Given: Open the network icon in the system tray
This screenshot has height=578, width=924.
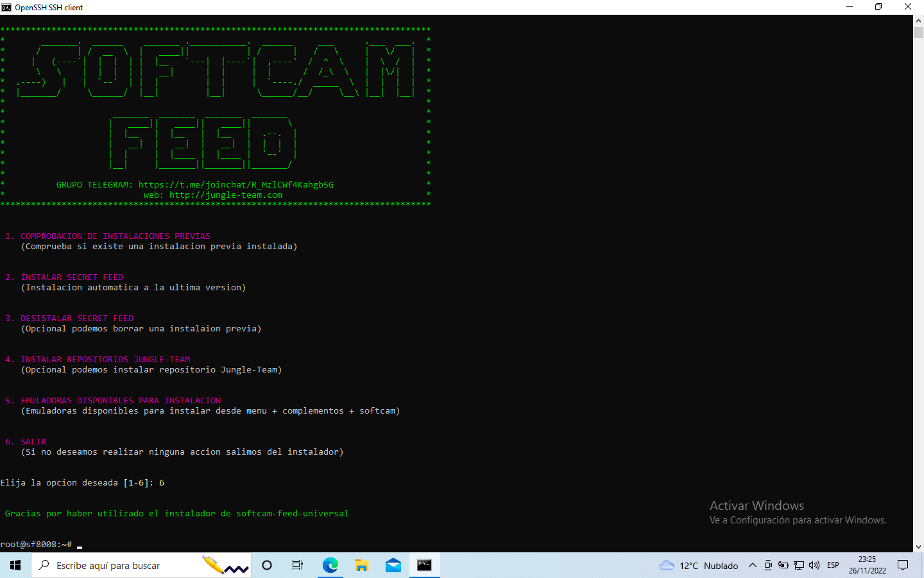Looking at the screenshot, I should (x=799, y=565).
